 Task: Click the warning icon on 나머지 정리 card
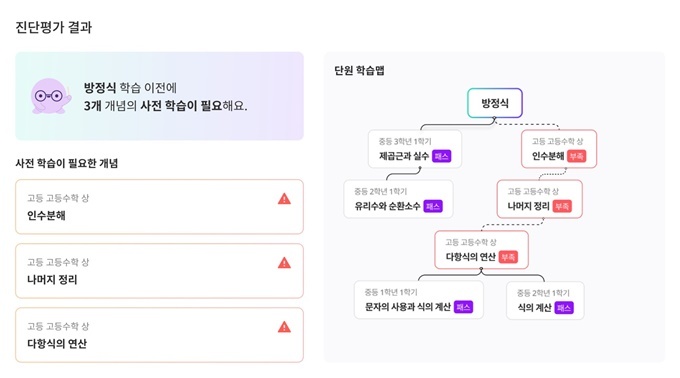pos(284,263)
